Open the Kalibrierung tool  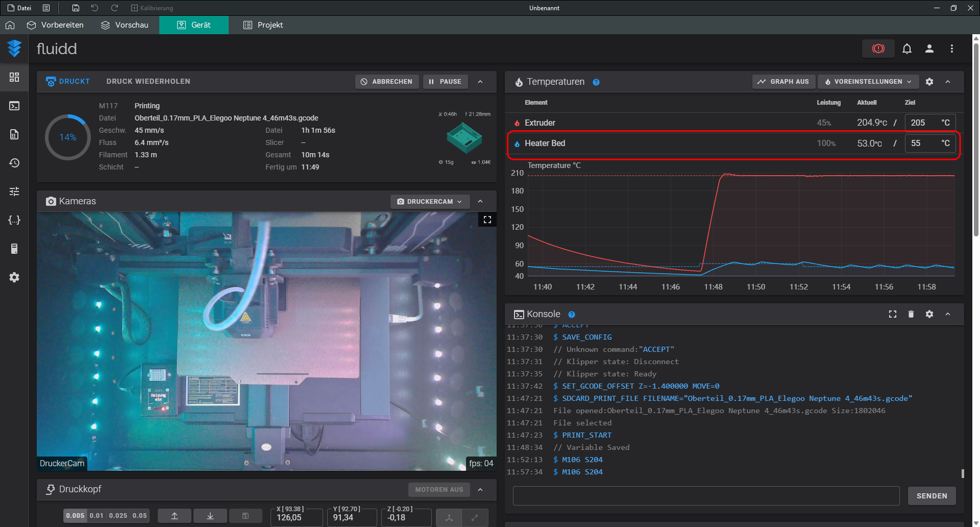point(152,8)
